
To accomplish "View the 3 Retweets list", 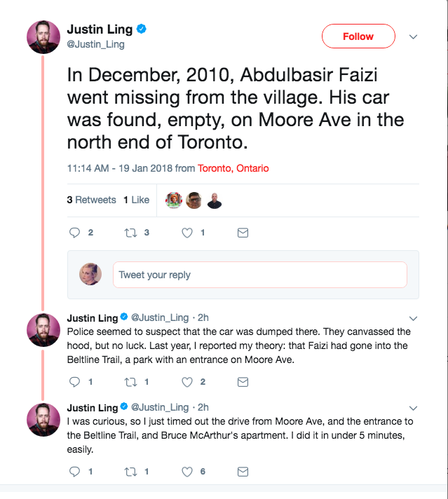I will click(92, 200).
